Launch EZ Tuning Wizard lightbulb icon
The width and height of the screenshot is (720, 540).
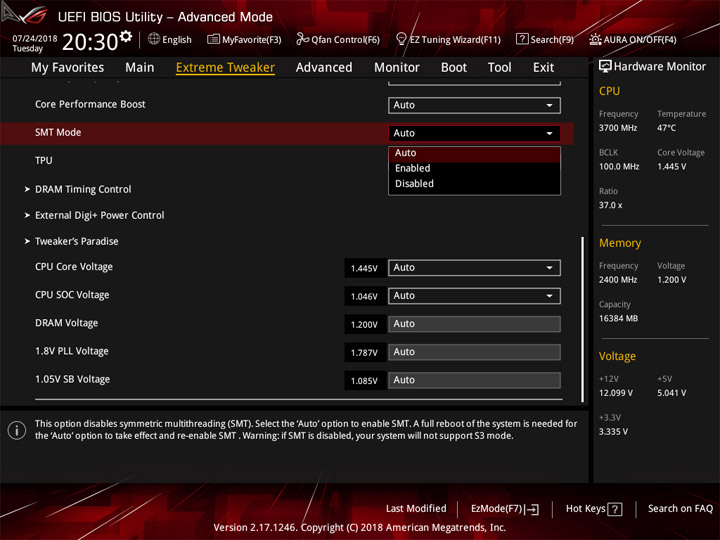(401, 39)
